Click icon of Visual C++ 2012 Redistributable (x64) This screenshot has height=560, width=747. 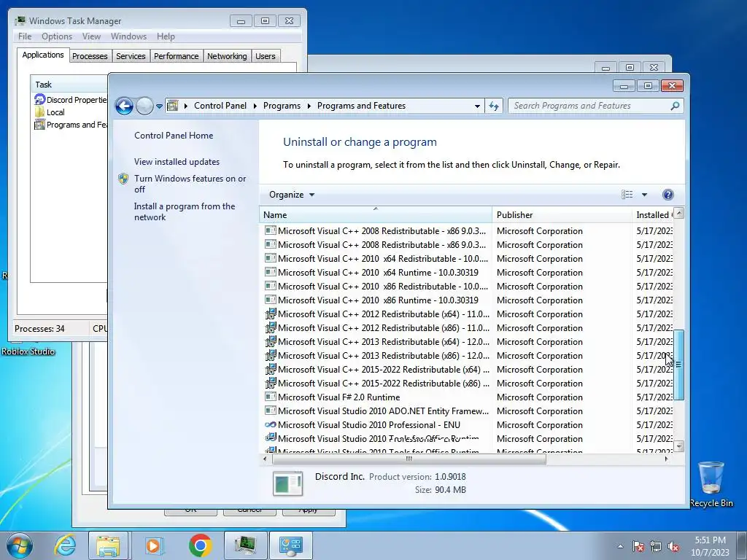click(270, 314)
